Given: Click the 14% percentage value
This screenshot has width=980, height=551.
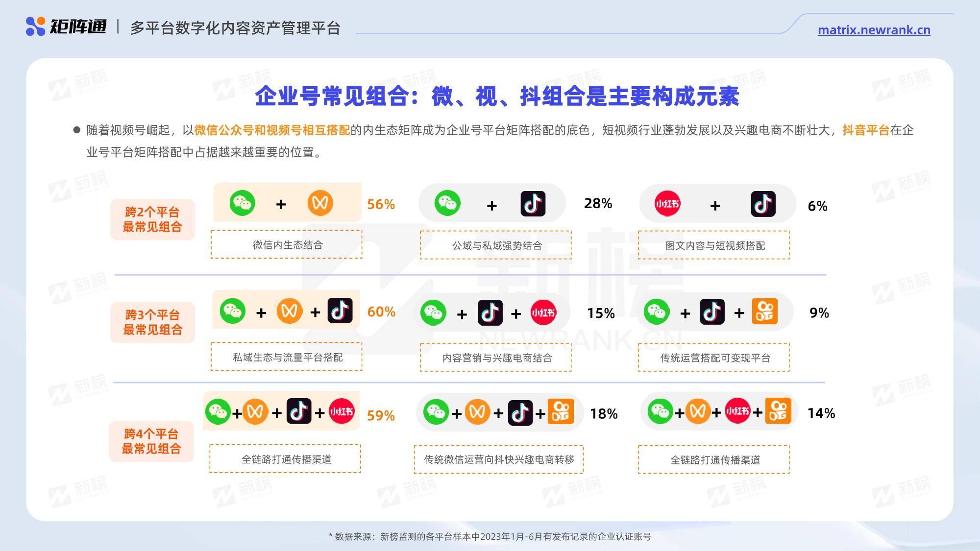Looking at the screenshot, I should click(822, 413).
